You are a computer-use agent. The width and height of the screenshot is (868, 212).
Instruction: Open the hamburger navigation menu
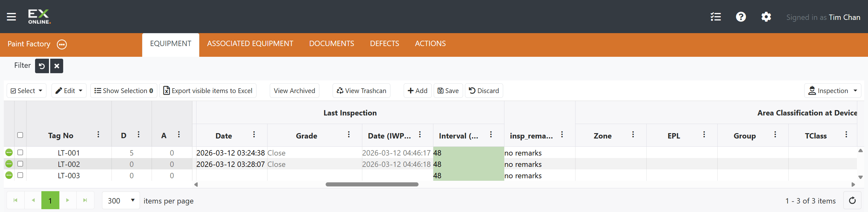coord(11,17)
